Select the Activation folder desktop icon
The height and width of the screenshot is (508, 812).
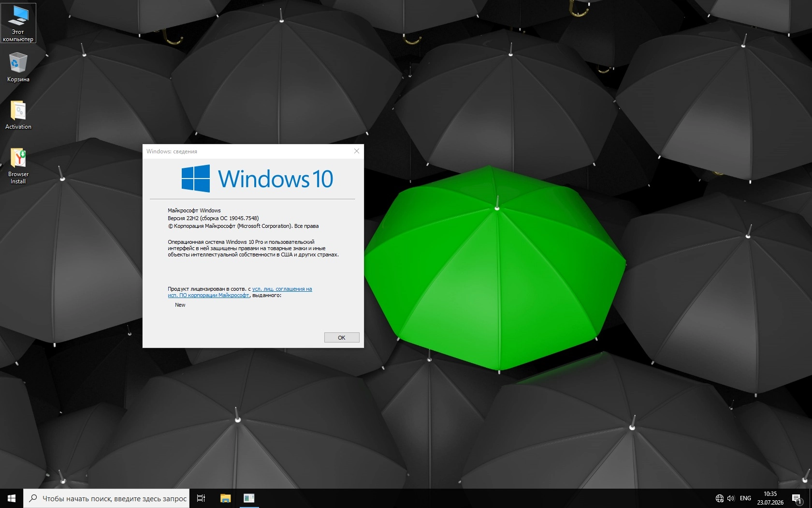coord(18,115)
